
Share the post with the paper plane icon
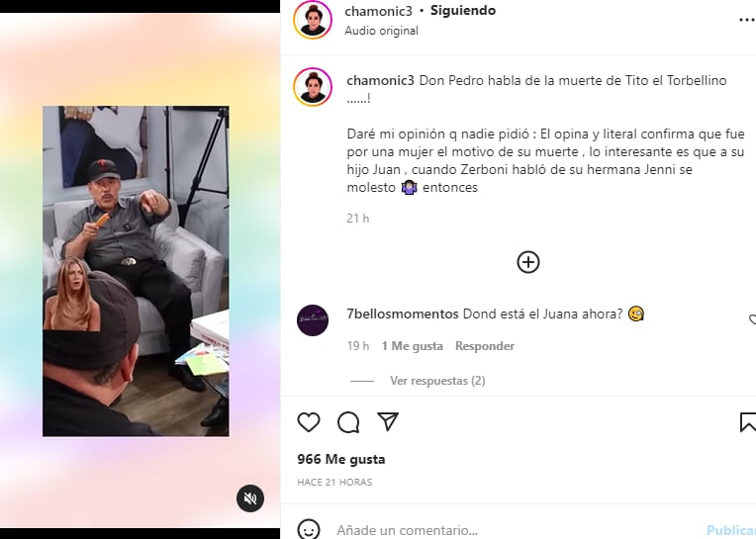[388, 422]
